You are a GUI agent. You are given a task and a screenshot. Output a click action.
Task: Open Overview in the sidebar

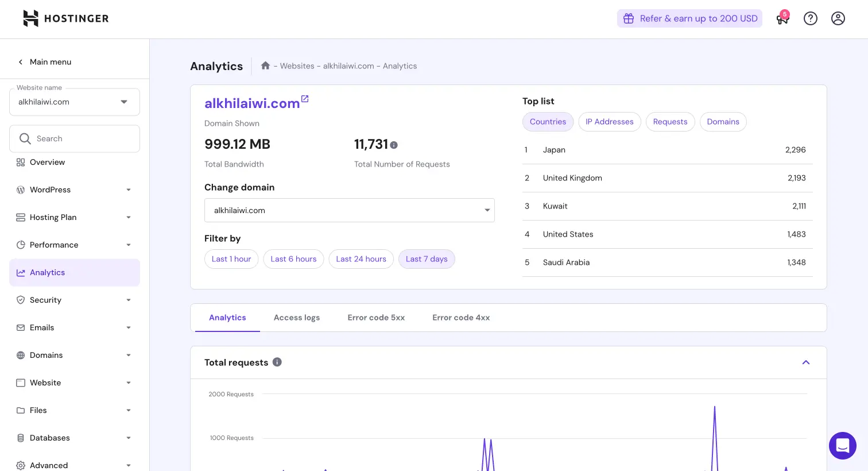point(75,162)
